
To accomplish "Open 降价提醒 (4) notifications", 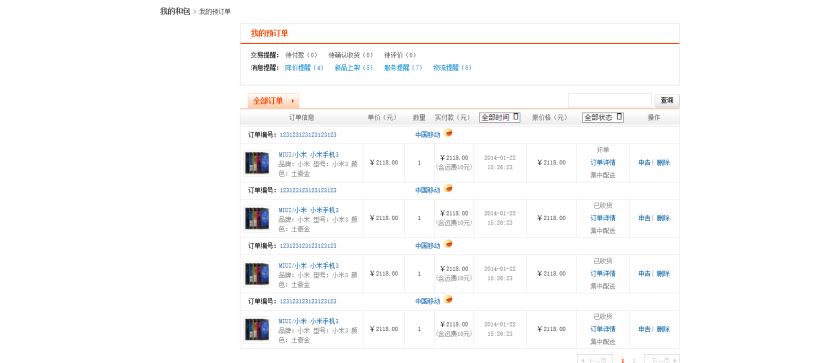I will click(x=304, y=68).
